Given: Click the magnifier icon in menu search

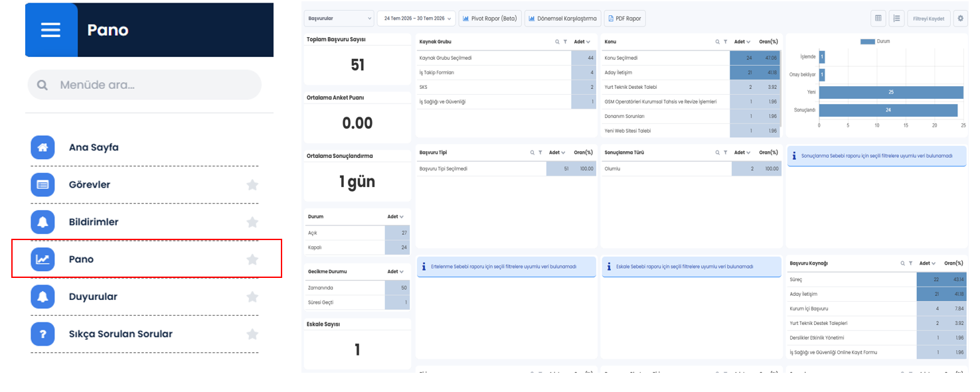Looking at the screenshot, I should coord(42,85).
